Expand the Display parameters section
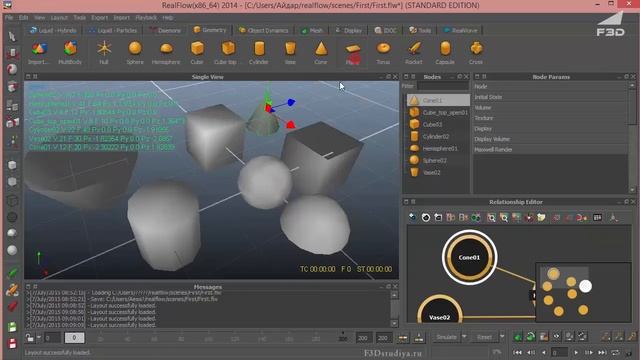This screenshot has width=640, height=360. (x=550, y=129)
